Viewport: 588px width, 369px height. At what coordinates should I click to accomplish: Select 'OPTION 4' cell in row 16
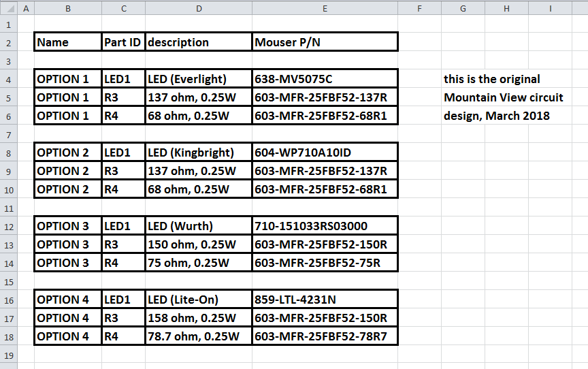click(x=68, y=300)
